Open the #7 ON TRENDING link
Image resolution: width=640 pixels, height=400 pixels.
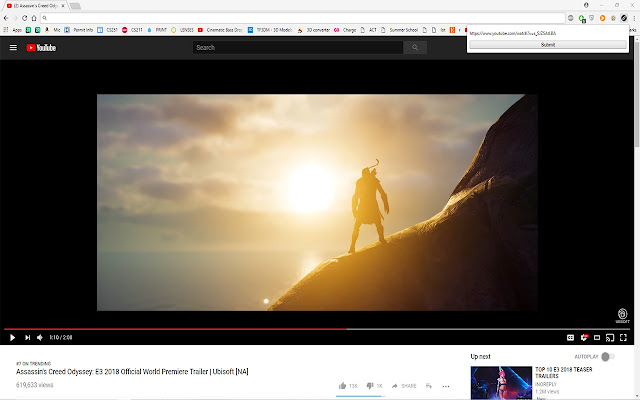coord(33,363)
